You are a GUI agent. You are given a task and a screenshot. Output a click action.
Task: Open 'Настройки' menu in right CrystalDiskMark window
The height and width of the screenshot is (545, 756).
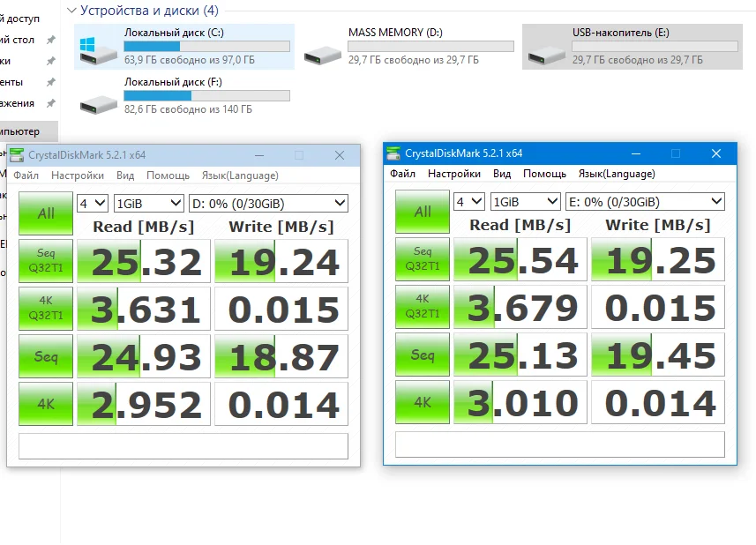(454, 174)
